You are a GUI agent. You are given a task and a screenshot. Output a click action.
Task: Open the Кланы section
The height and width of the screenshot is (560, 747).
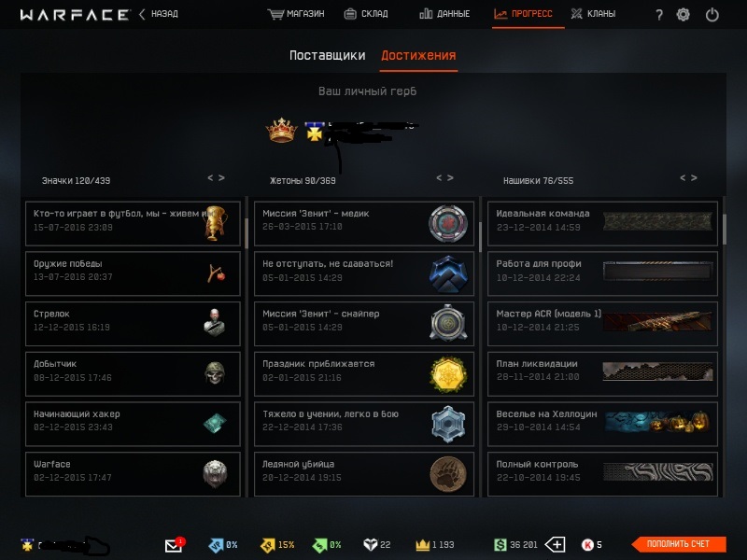593,14
